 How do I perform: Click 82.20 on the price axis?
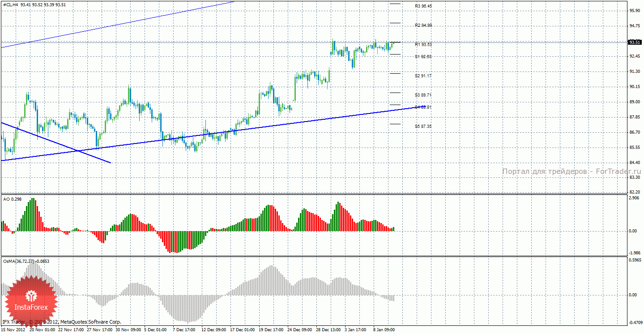[x=635, y=192]
